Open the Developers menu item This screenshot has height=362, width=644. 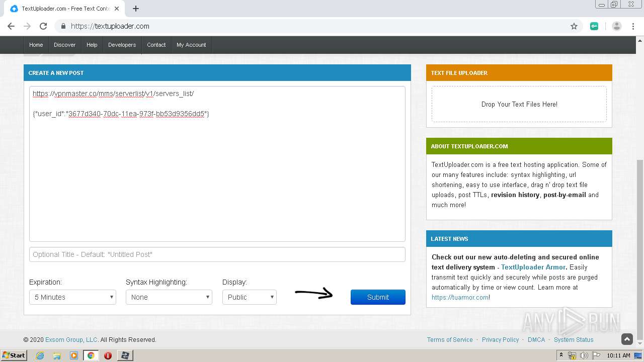pyautogui.click(x=122, y=45)
